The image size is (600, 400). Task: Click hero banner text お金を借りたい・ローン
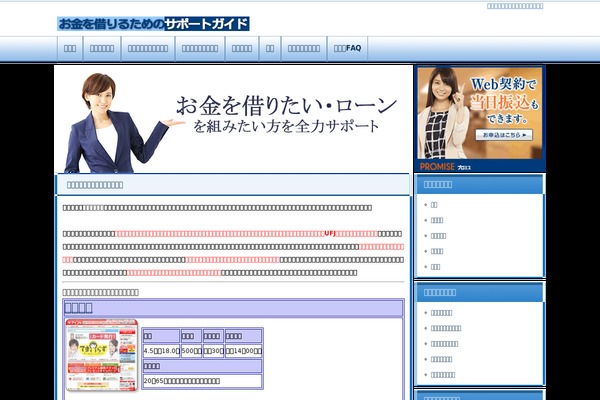tap(286, 106)
